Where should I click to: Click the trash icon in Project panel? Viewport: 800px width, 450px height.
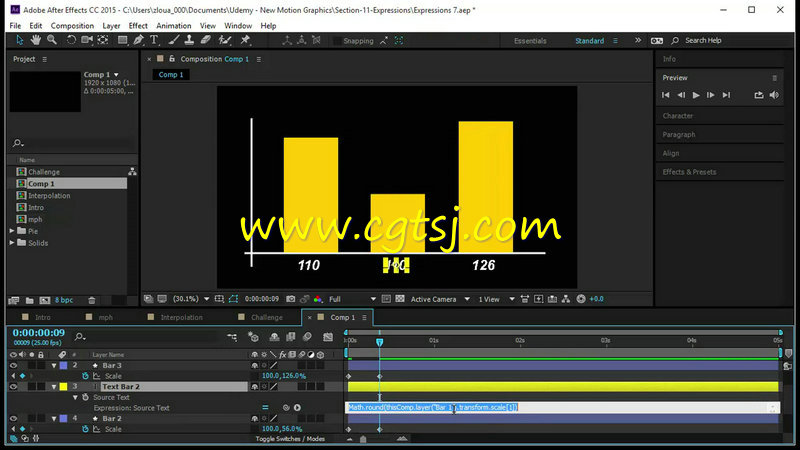[92, 301]
